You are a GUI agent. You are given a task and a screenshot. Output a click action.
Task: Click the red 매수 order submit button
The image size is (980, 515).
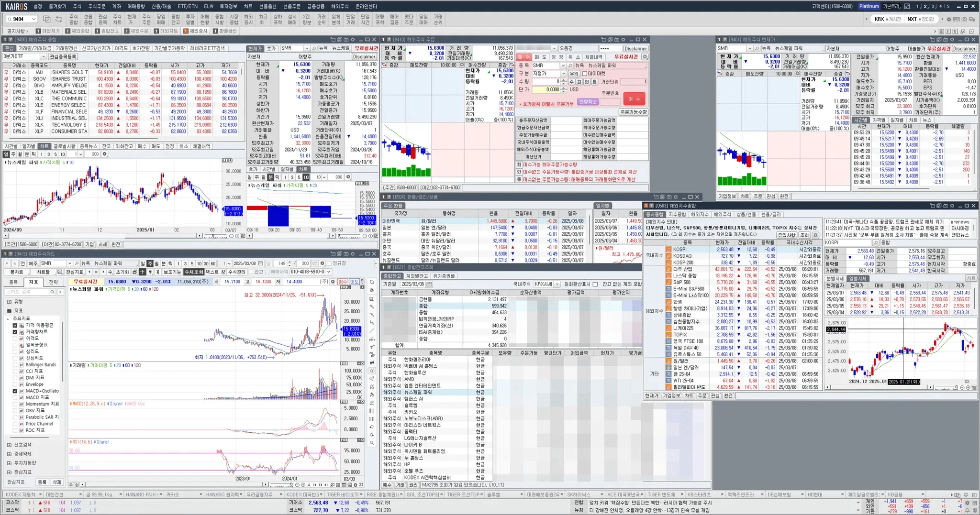(x=634, y=99)
